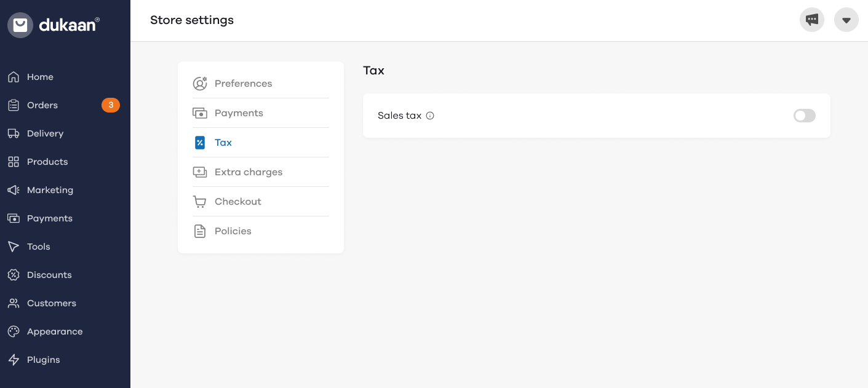The image size is (868, 388).
Task: Click the Tools cursor icon
Action: tap(14, 247)
